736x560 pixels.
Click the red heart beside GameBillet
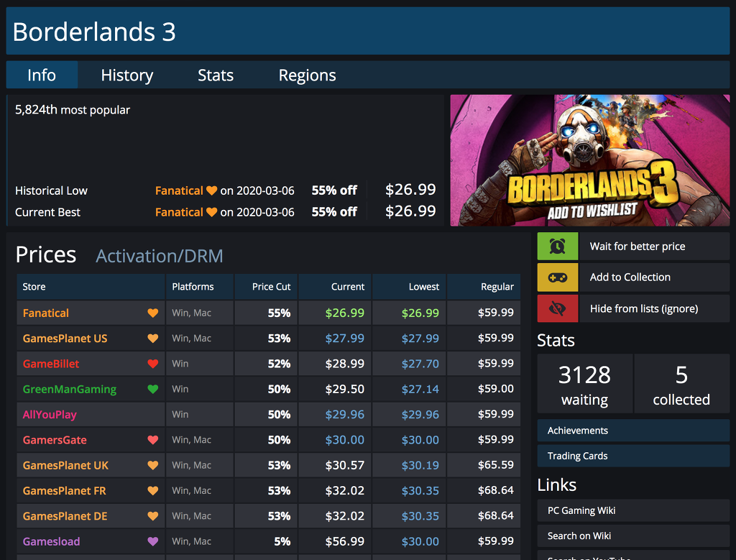click(x=152, y=364)
